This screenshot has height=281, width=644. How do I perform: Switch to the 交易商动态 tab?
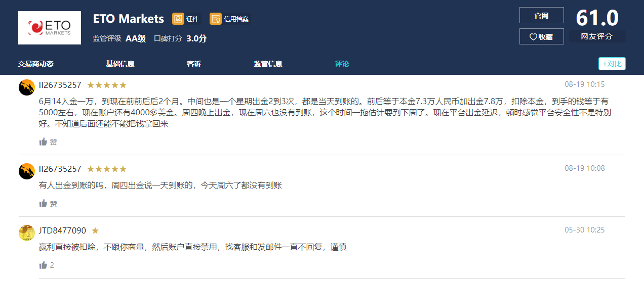coord(35,64)
